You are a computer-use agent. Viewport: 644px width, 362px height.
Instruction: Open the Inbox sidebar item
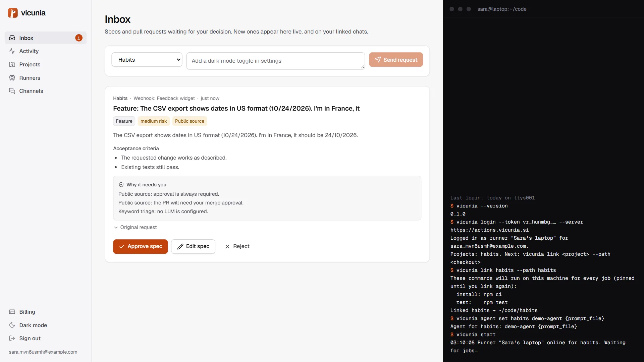46,38
